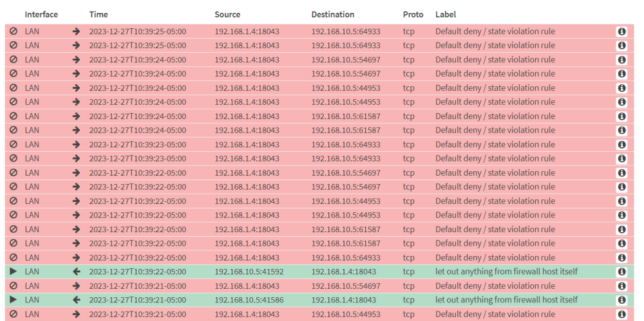Select destination 192.168.1.4:18043 on the 41592 row
Viewport: 644px width, 321px height.
[343, 271]
